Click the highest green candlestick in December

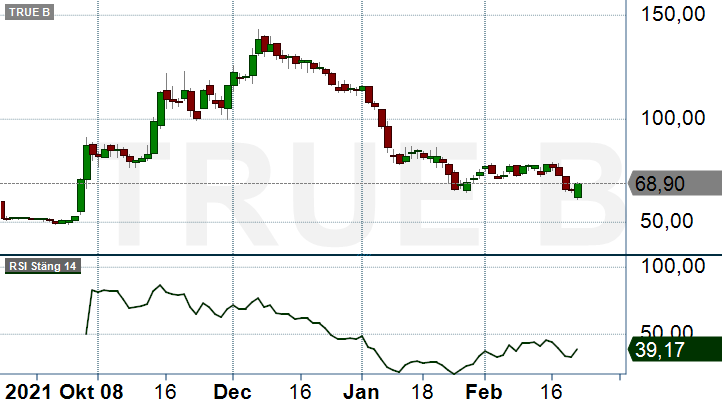(258, 46)
